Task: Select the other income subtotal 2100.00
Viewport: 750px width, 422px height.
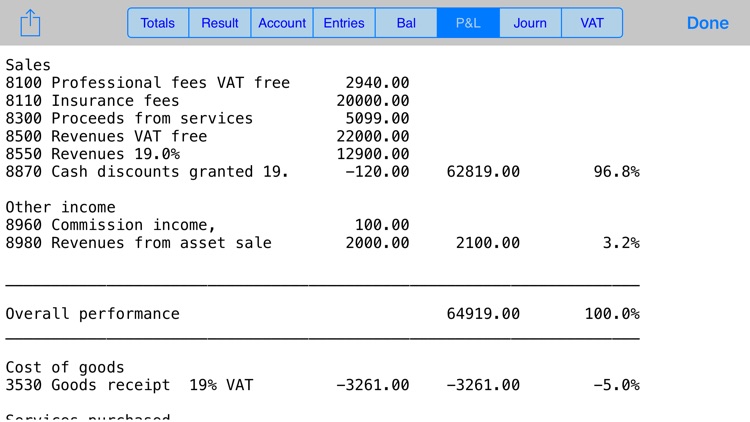Action: tap(488, 243)
